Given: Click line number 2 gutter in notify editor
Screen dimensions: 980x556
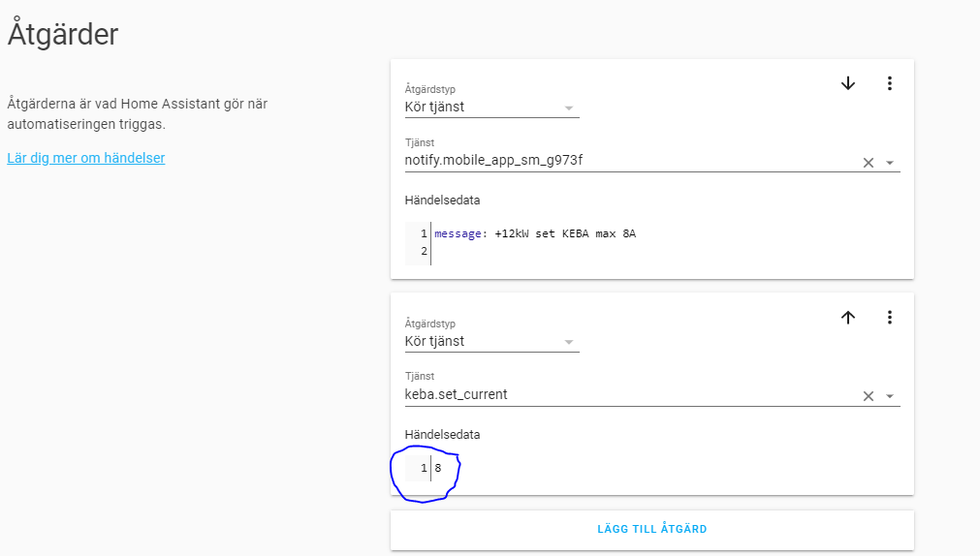Looking at the screenshot, I should pyautogui.click(x=424, y=252).
